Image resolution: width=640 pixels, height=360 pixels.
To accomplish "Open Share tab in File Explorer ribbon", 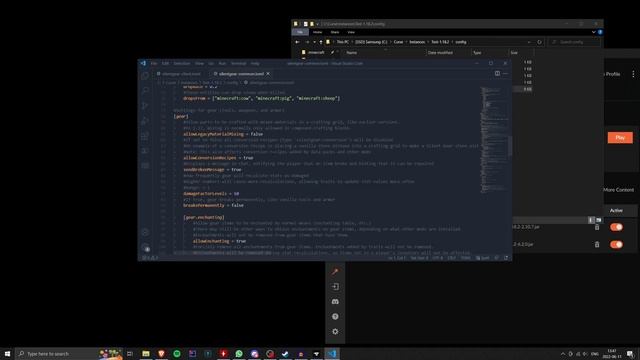I will 335,32.
